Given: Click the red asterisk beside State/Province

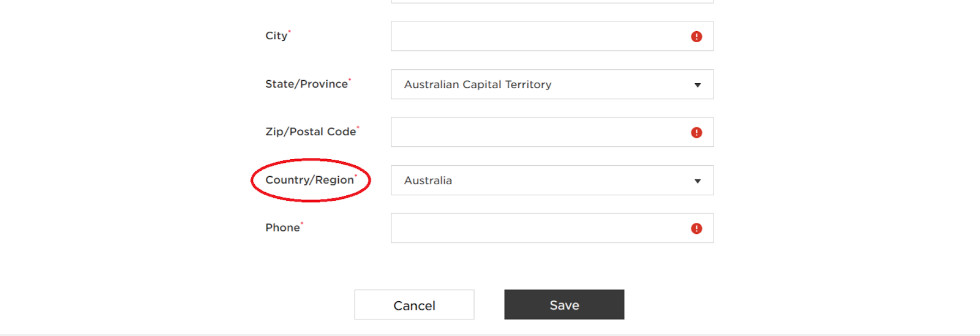Looking at the screenshot, I should pos(350,80).
